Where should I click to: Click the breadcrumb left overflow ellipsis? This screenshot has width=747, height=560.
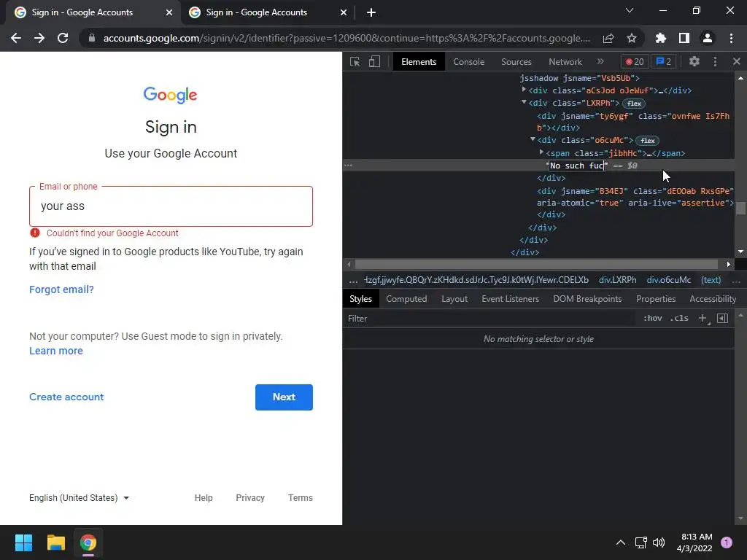(x=353, y=281)
